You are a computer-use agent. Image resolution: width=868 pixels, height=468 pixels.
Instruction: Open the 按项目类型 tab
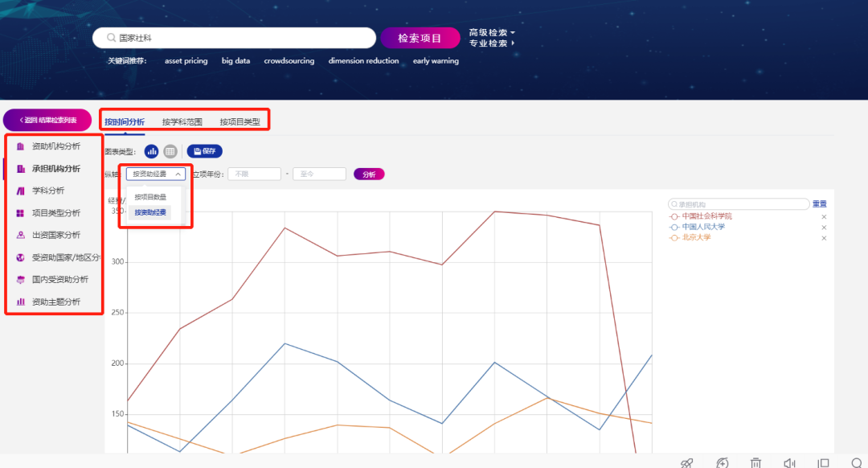tap(240, 122)
